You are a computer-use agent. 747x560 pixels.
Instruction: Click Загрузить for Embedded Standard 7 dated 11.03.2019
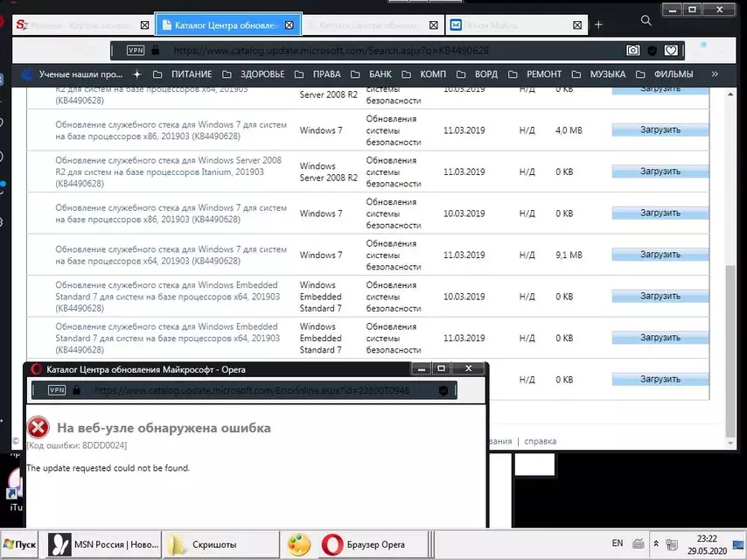pos(660,338)
